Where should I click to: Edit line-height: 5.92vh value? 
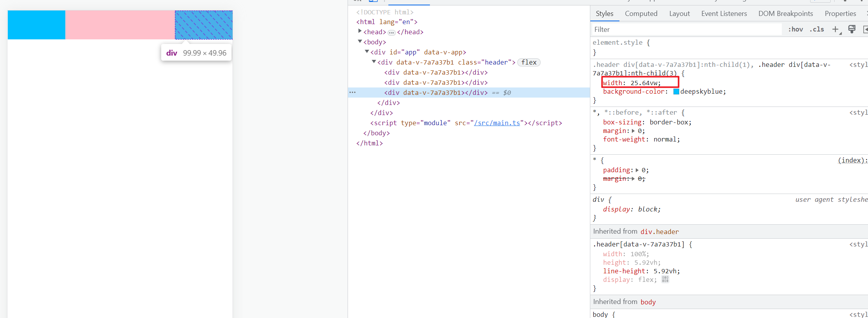click(x=664, y=271)
